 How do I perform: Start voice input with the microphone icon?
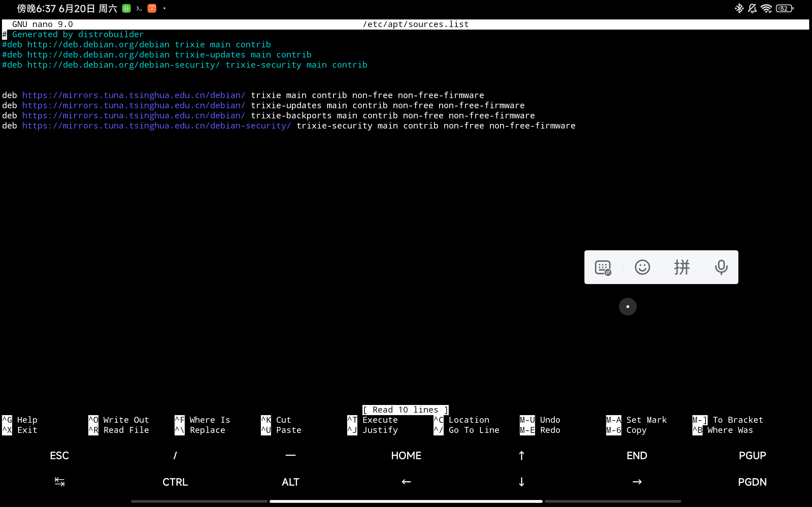coord(721,267)
